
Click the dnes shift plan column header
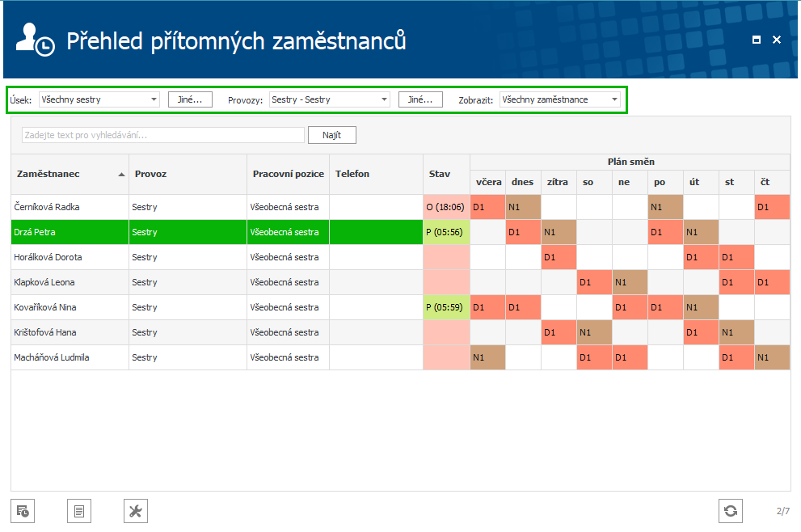tap(523, 183)
